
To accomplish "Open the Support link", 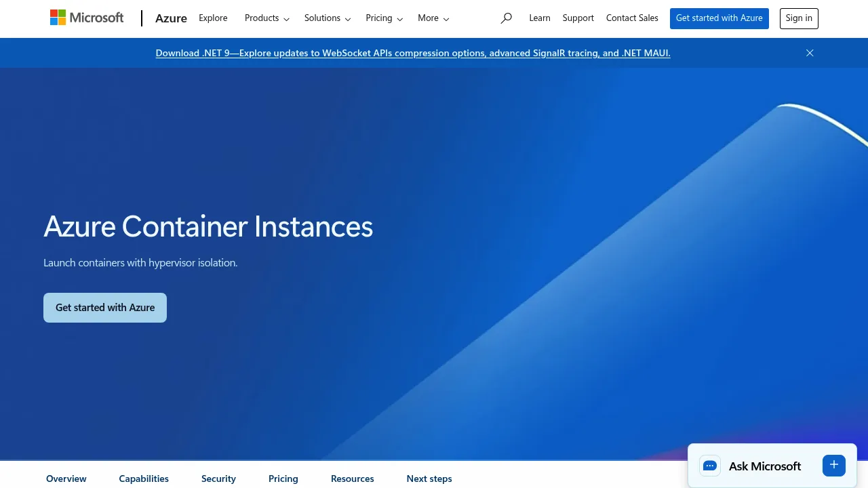I will 578,18.
